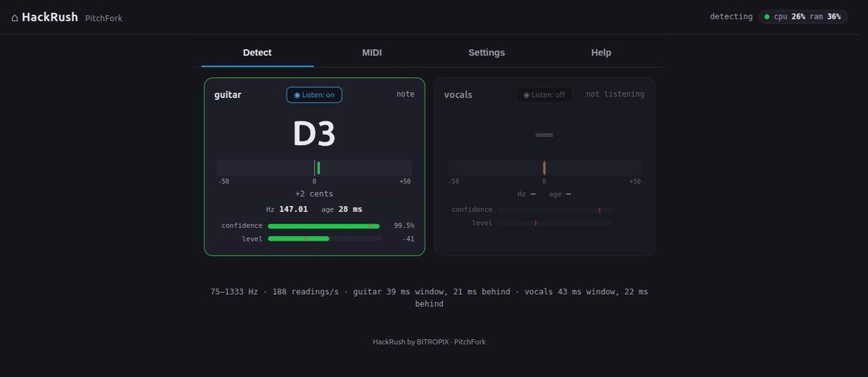Click the +2 cents reading
868x377 pixels.
click(314, 193)
